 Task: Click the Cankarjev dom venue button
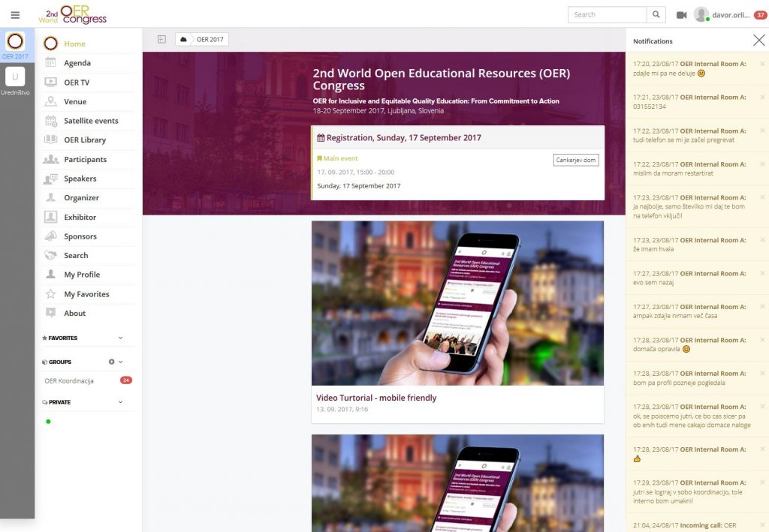[576, 160]
